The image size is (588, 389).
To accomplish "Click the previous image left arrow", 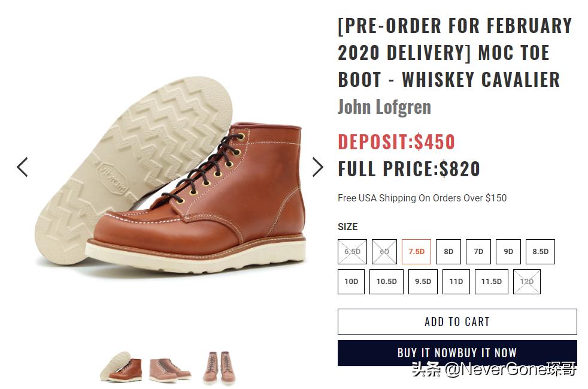I will pyautogui.click(x=22, y=167).
